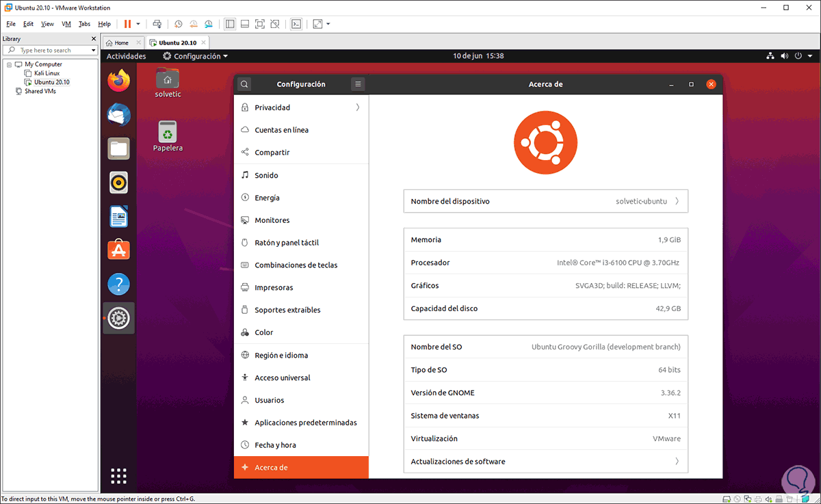Show applications grid at dock bottom

pyautogui.click(x=119, y=476)
